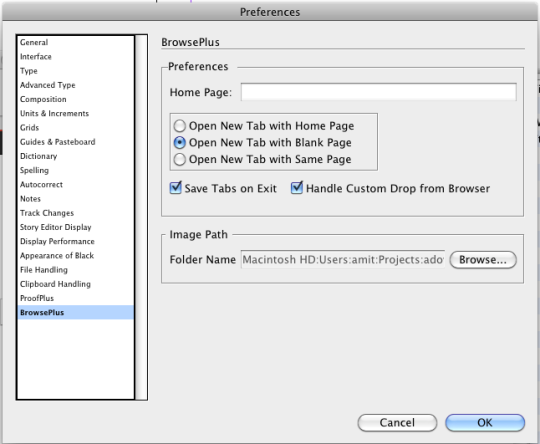540x444 pixels.
Task: Select Spelling in the list
Action: [75, 170]
